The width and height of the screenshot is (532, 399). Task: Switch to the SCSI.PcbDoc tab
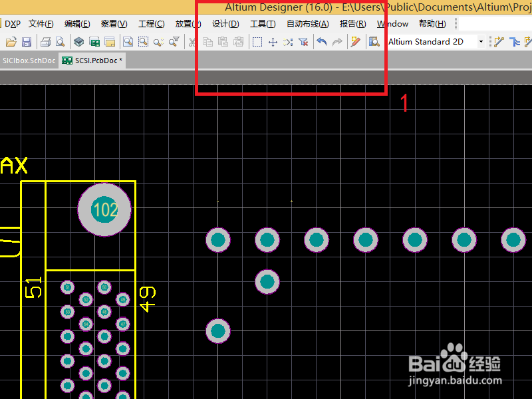(x=92, y=61)
